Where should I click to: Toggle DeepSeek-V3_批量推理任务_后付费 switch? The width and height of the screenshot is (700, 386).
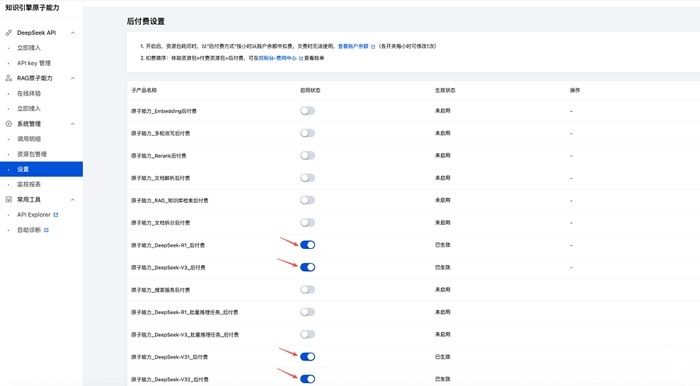(308, 334)
